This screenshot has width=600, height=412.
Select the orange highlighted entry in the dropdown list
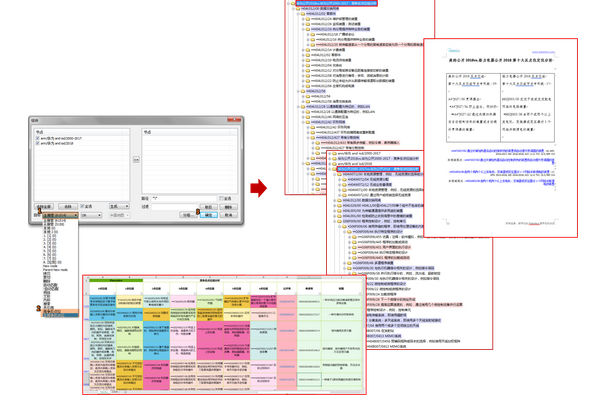(x=60, y=311)
